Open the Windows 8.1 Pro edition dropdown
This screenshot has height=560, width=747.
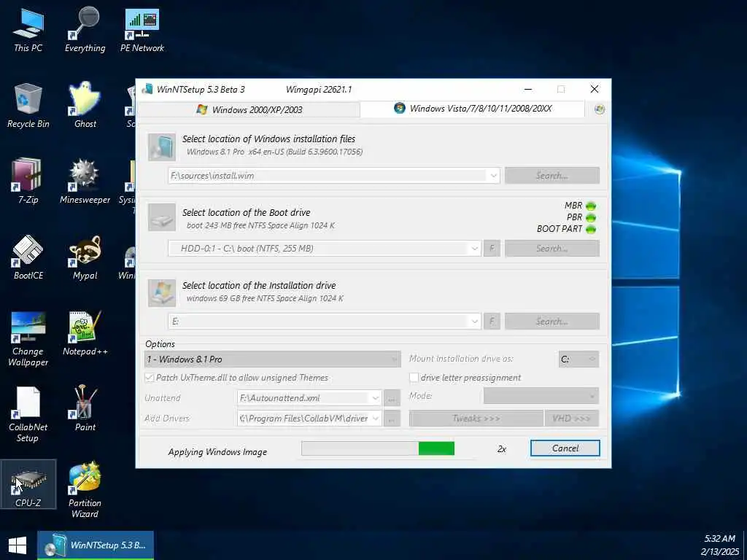coord(272,359)
